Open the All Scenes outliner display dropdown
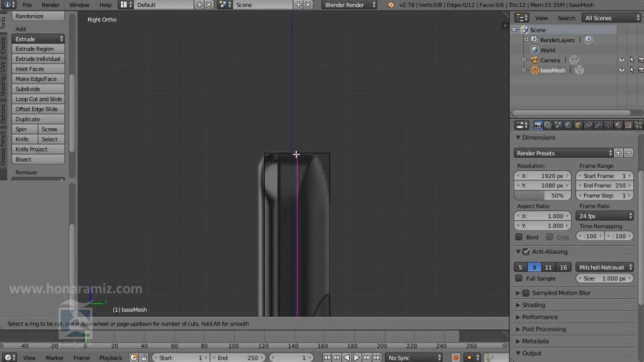This screenshot has height=362, width=644. click(x=611, y=18)
